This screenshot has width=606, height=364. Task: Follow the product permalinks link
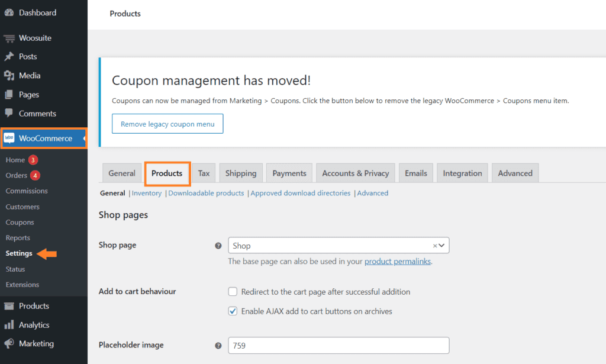(398, 262)
